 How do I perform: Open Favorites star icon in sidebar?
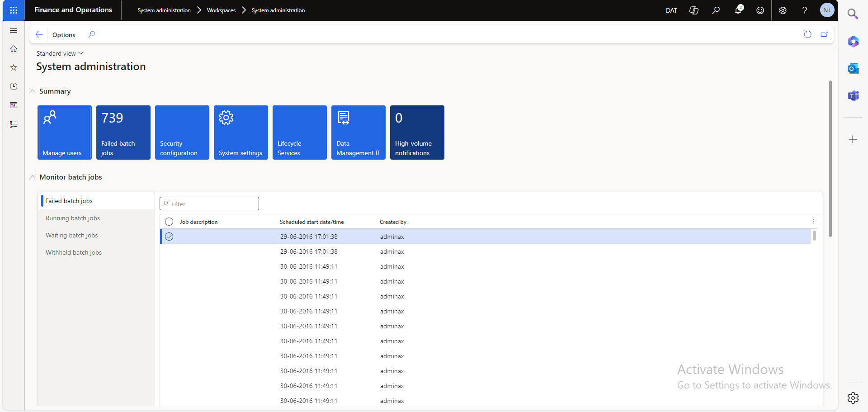tap(14, 68)
